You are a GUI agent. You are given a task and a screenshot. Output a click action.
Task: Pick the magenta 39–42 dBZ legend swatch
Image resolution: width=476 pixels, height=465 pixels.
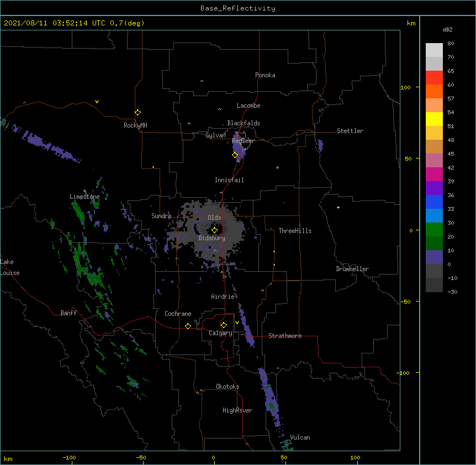point(434,174)
